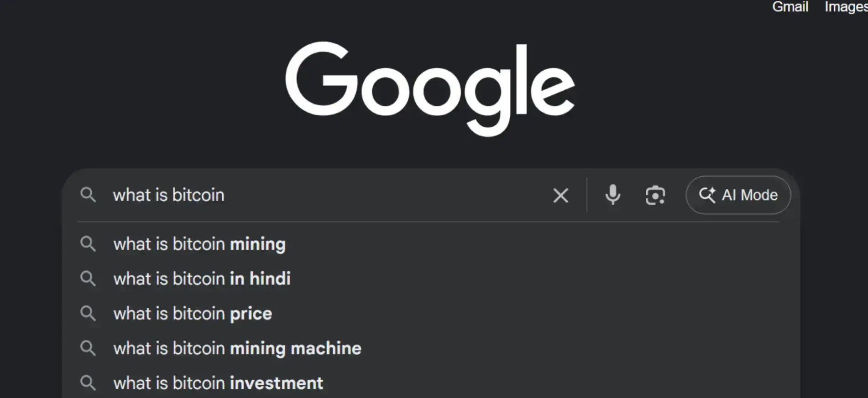Click magnifier beside "what is bitcoin mining machine"
The image size is (868, 398).
89,348
